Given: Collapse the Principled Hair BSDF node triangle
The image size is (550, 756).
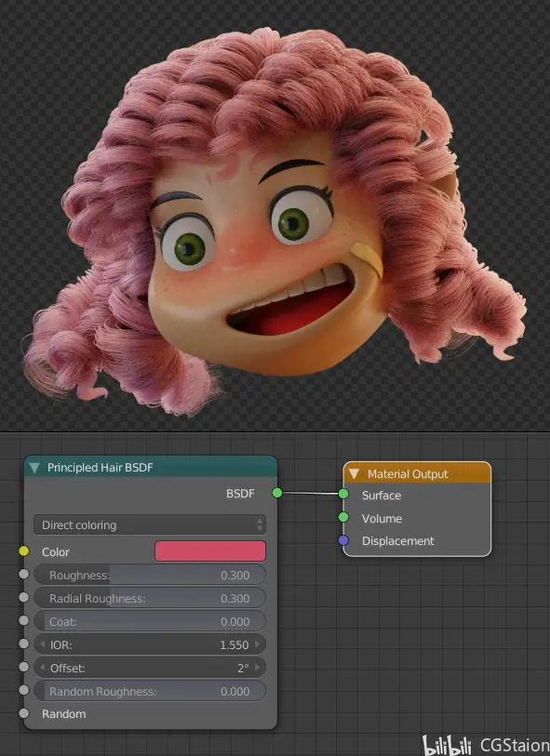Looking at the screenshot, I should pos(34,468).
